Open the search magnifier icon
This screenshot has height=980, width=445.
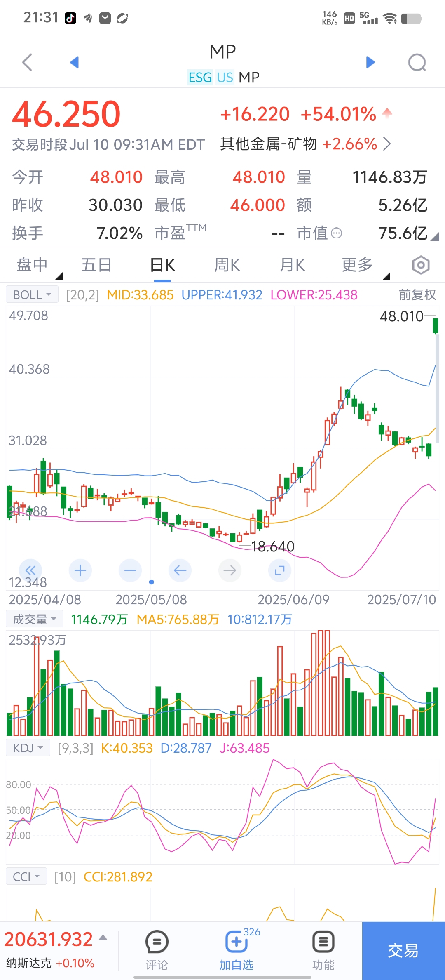point(417,63)
